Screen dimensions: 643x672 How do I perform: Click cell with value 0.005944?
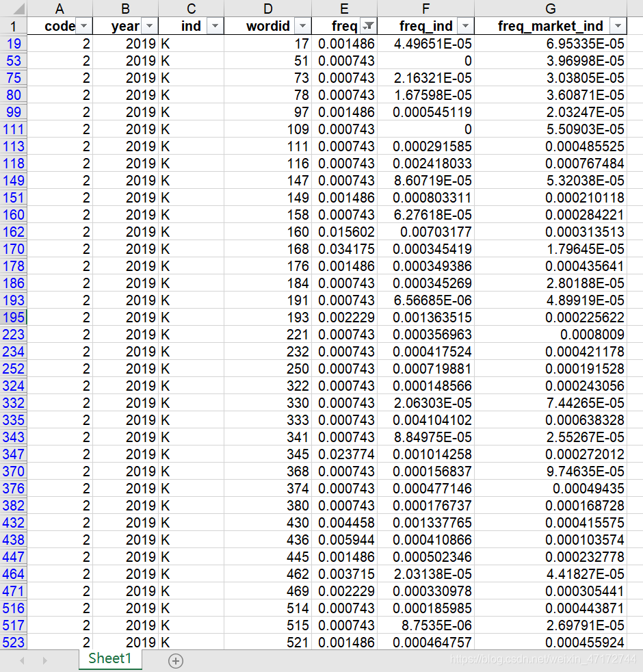click(x=345, y=540)
